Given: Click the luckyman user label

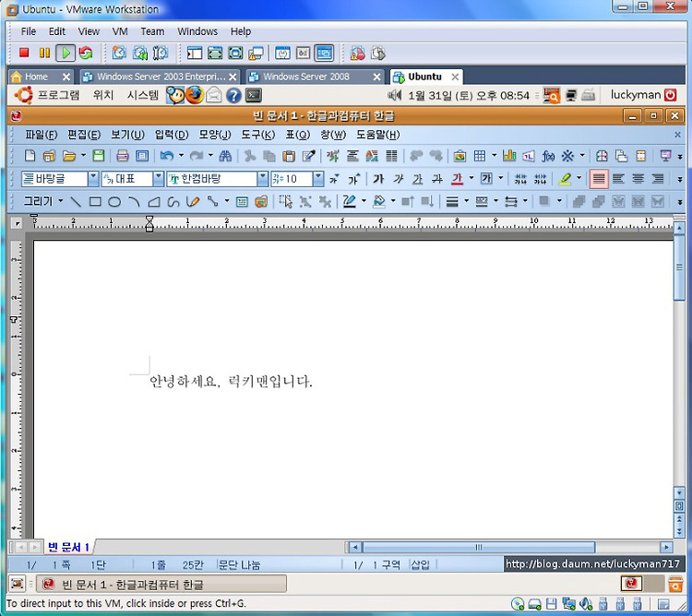Looking at the screenshot, I should (x=636, y=95).
